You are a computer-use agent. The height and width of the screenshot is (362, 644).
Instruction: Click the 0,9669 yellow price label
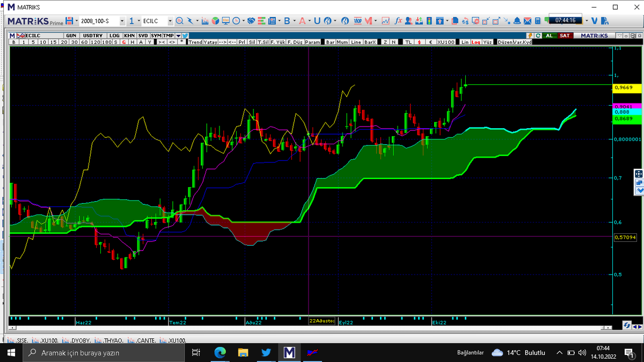(x=627, y=87)
